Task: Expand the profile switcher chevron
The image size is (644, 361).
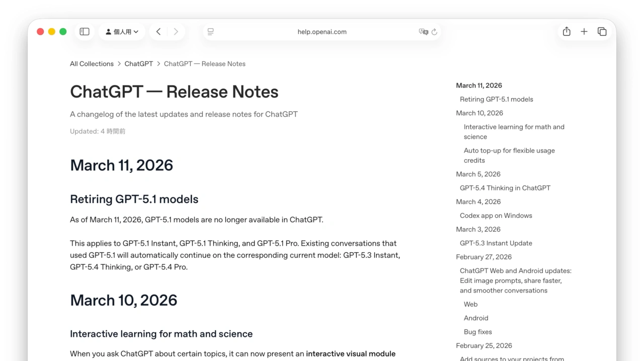Action: coord(137,32)
